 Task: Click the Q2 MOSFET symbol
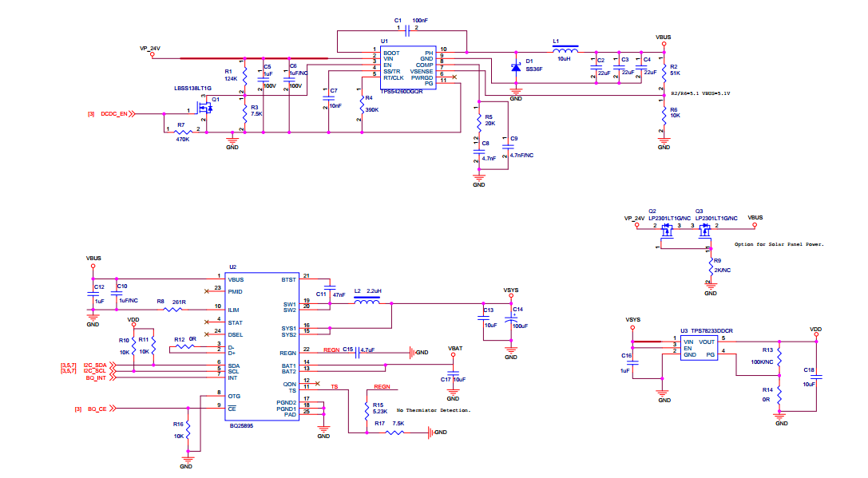[x=668, y=231]
